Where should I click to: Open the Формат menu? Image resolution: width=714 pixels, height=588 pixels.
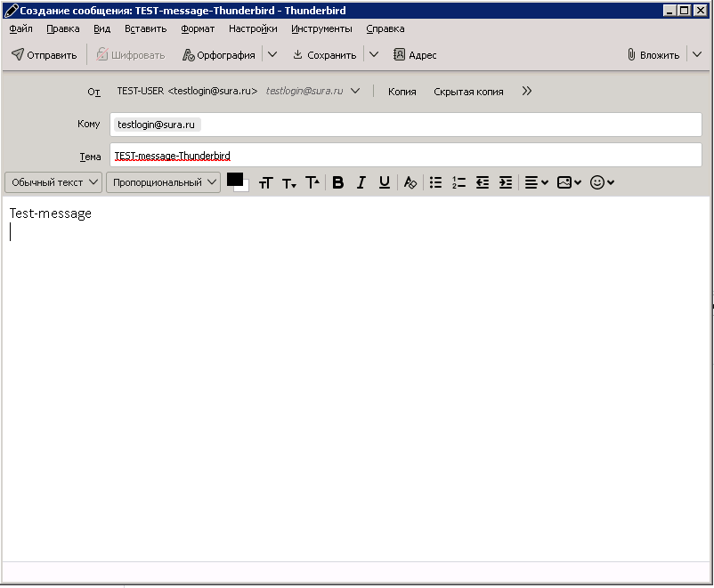198,28
